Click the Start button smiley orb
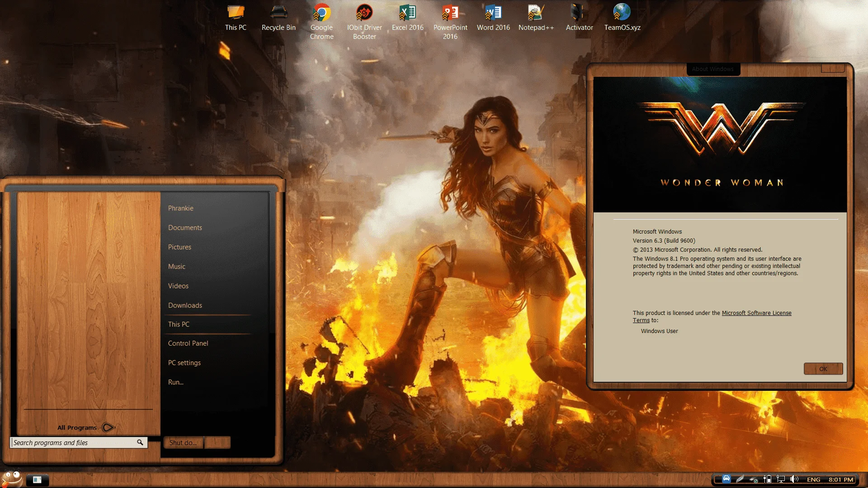Viewport: 868px width, 488px height. click(x=12, y=479)
